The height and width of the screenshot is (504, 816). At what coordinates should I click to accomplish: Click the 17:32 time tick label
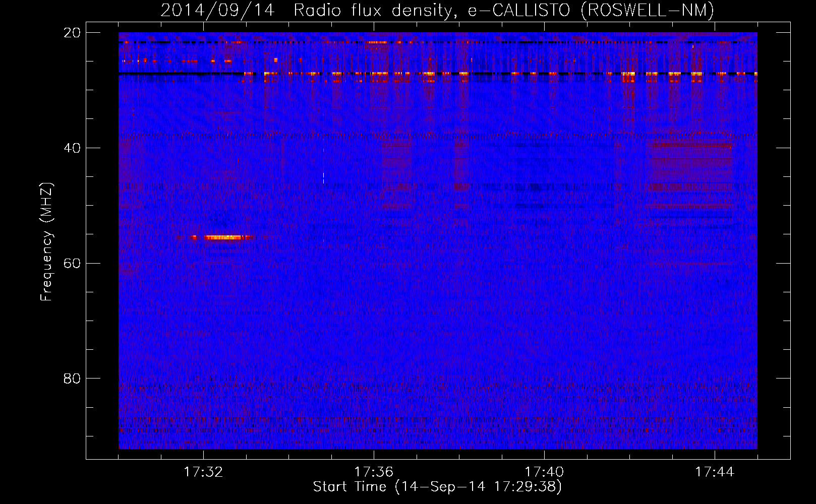point(203,472)
